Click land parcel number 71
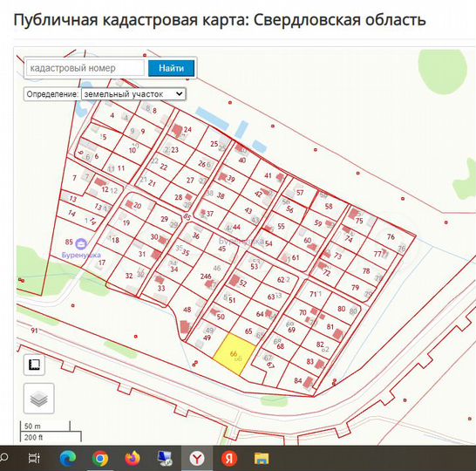This screenshot has width=476, height=471. coord(313,294)
